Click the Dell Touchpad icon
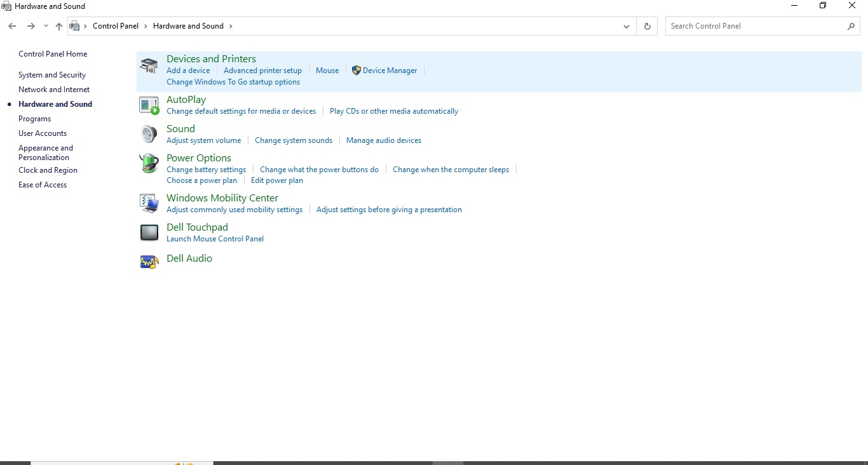 (x=149, y=232)
